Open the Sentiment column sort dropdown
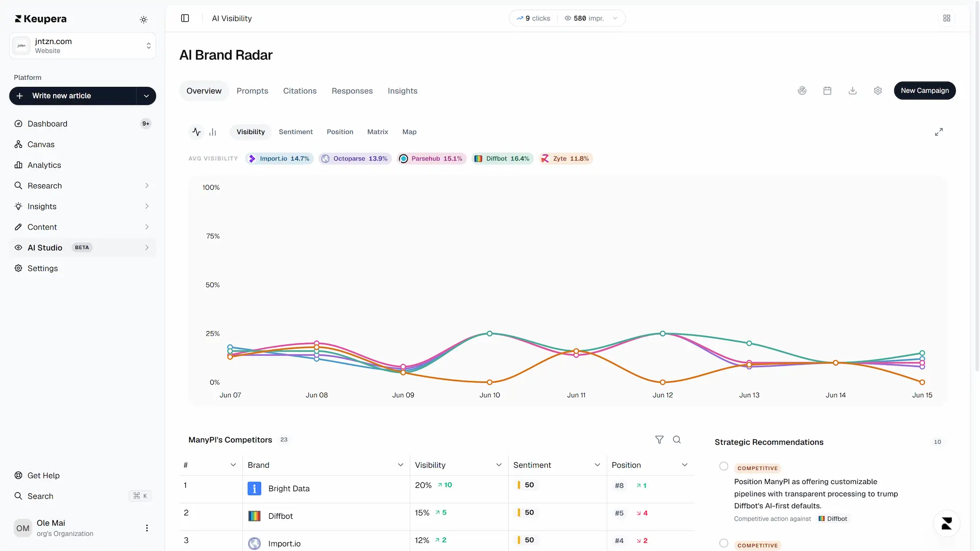980x551 pixels. point(597,465)
